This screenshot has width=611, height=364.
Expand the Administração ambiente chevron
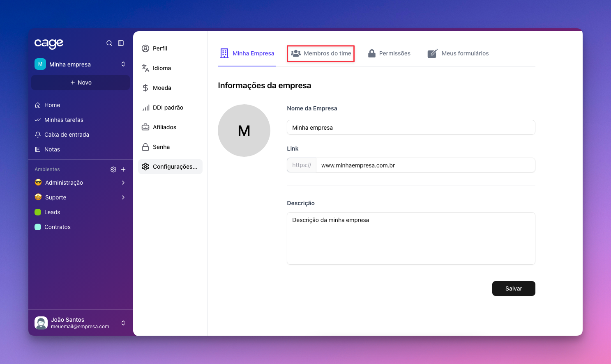123,183
